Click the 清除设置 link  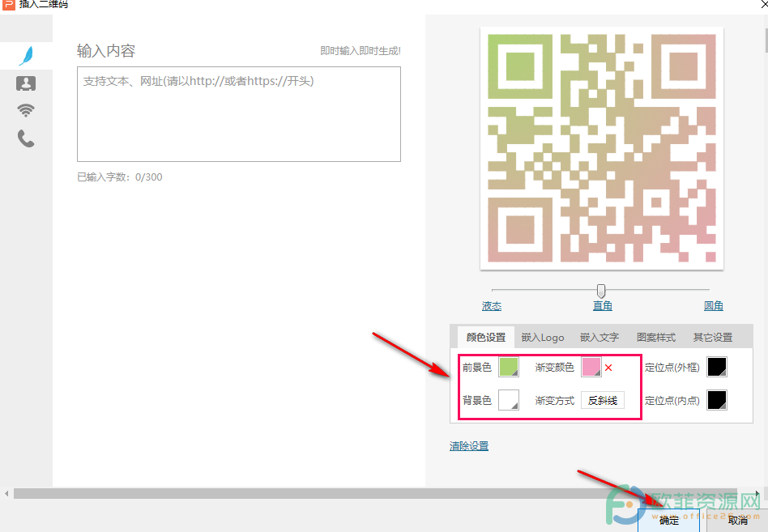(x=469, y=446)
